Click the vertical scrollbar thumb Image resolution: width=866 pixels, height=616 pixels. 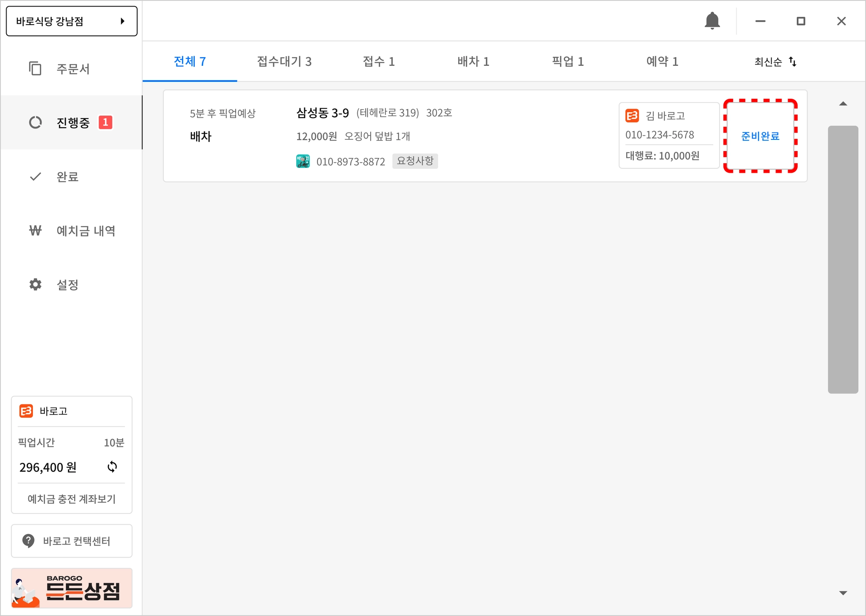[x=843, y=260]
